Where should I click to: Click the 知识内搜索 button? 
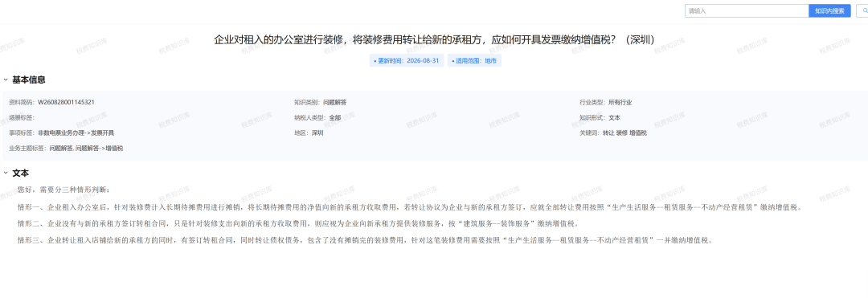pos(829,11)
